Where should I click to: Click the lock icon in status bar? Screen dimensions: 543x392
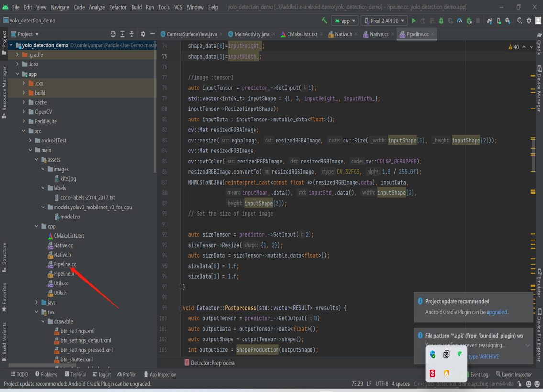520,384
